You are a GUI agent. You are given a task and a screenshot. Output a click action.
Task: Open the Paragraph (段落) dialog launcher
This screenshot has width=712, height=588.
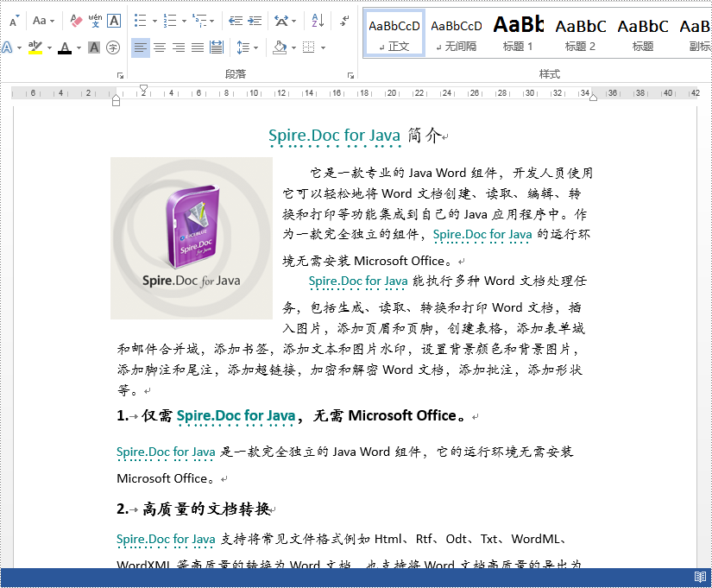coord(350,75)
